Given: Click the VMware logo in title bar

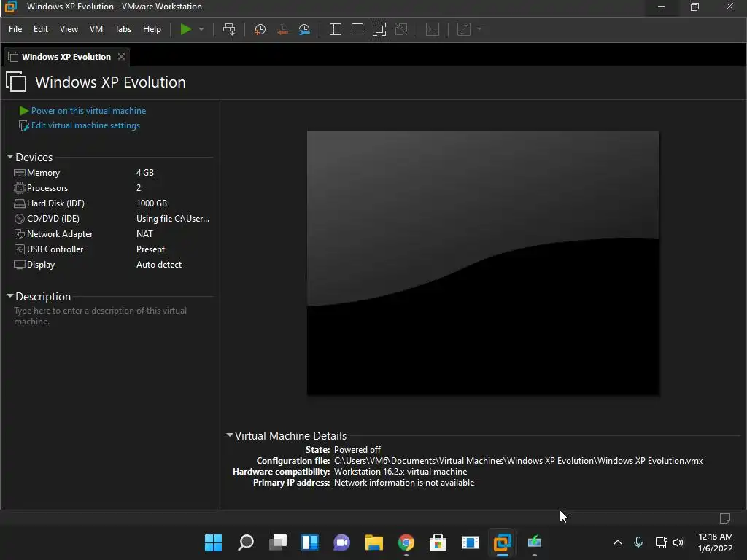Looking at the screenshot, I should click(x=10, y=7).
